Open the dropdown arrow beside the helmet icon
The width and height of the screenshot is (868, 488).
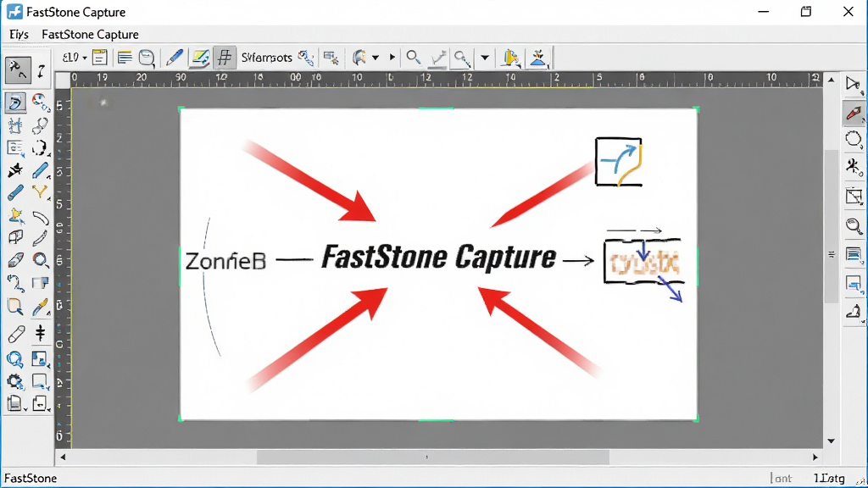(x=376, y=58)
